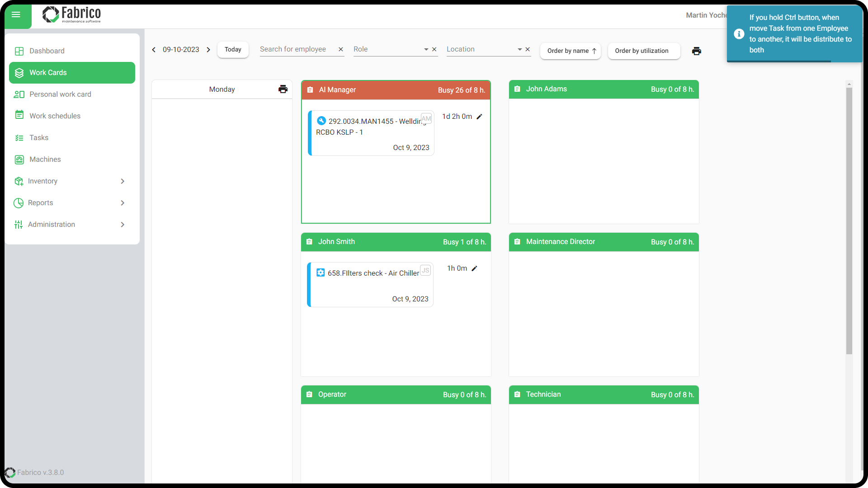Viewport: 868px width, 488px height.
Task: Toggle Order by name sorting
Action: pos(571,51)
